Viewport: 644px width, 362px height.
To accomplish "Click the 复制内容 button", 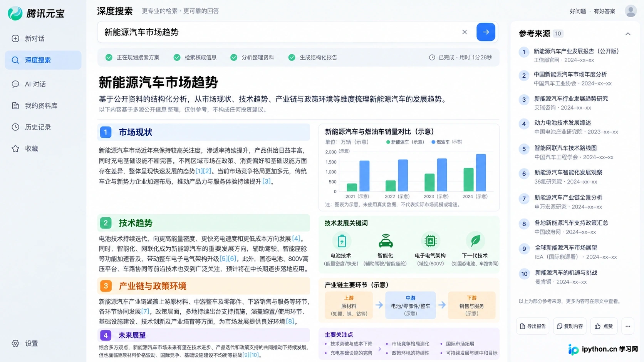I will tap(570, 326).
